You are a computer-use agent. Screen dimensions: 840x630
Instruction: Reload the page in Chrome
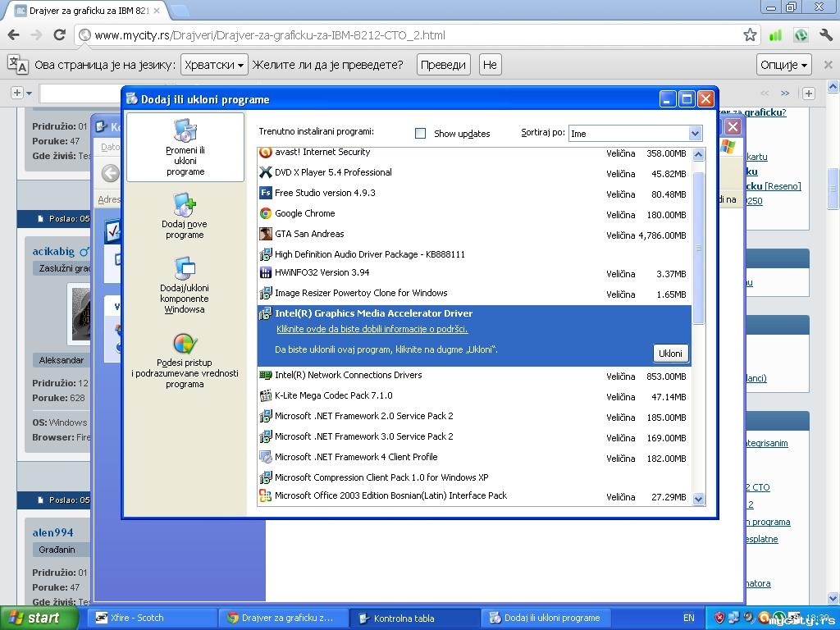(59, 35)
